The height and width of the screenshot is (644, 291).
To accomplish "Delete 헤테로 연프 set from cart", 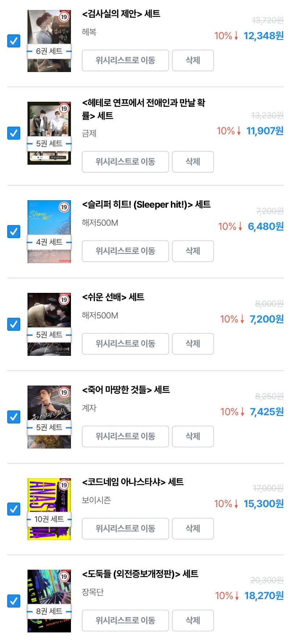I will 193,162.
